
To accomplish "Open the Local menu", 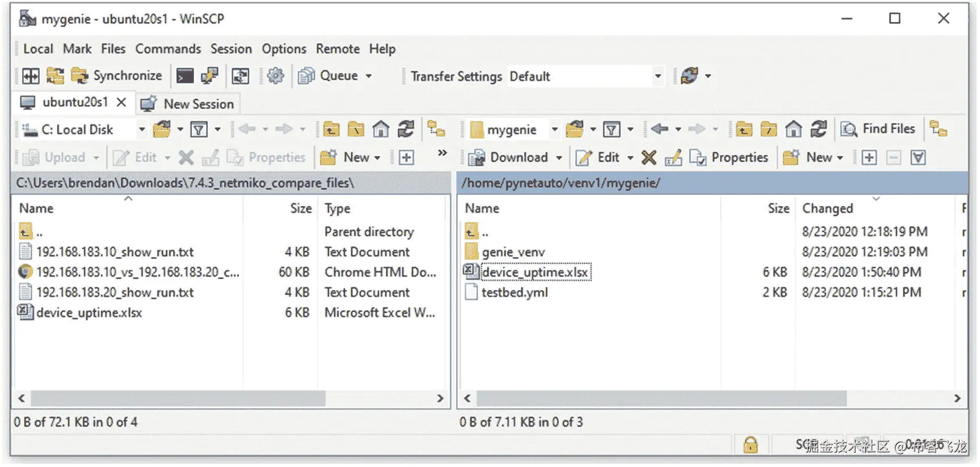I will coord(38,49).
